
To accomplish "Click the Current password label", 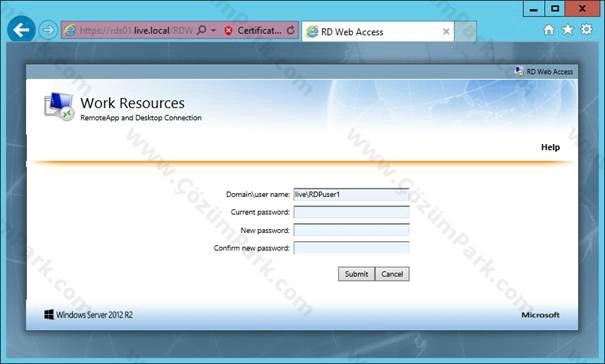I will (260, 212).
